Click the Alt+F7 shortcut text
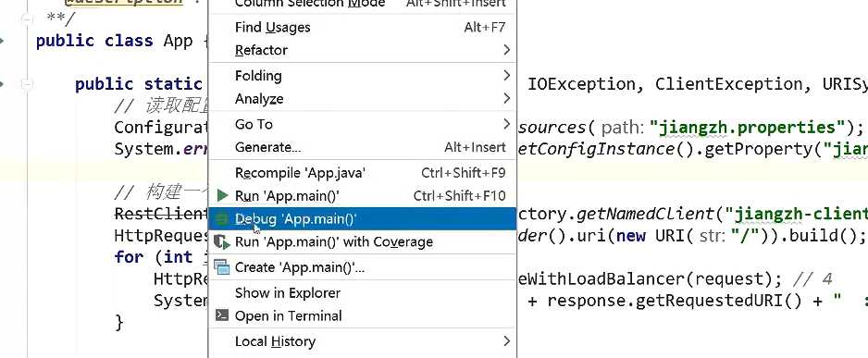868x358 pixels. click(x=485, y=27)
